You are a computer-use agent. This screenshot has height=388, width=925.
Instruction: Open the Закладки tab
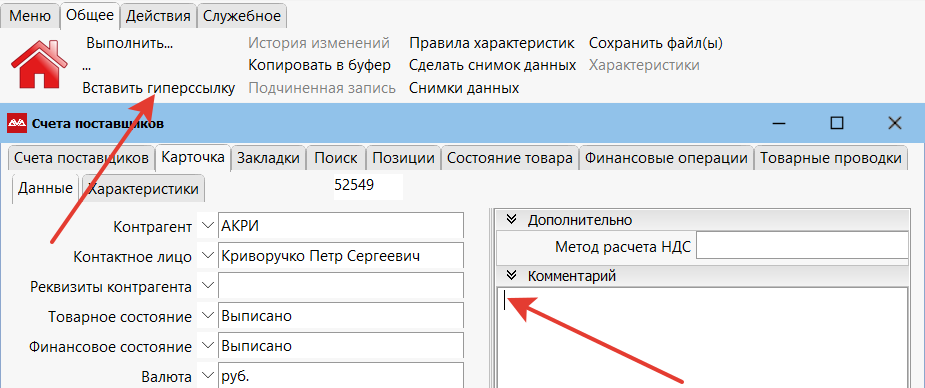pos(268,158)
